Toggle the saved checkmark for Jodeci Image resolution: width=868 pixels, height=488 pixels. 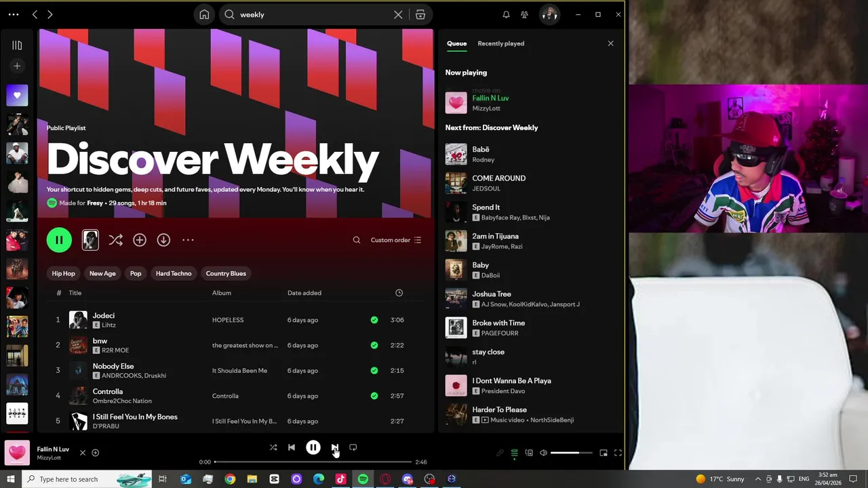[x=374, y=320]
